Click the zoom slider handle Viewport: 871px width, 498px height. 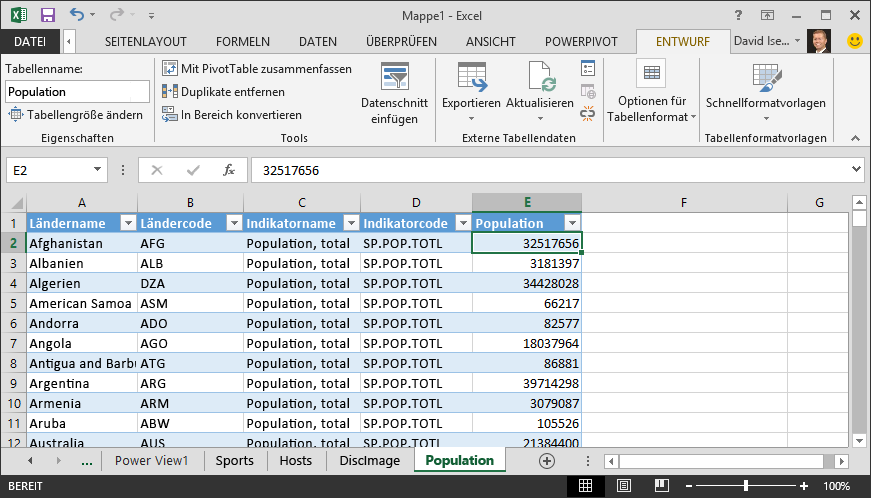(x=746, y=486)
